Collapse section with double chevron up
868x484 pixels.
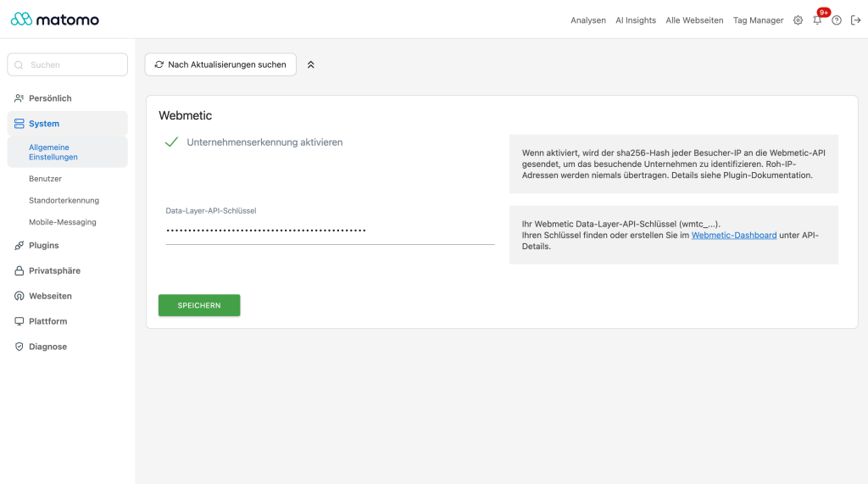(310, 64)
